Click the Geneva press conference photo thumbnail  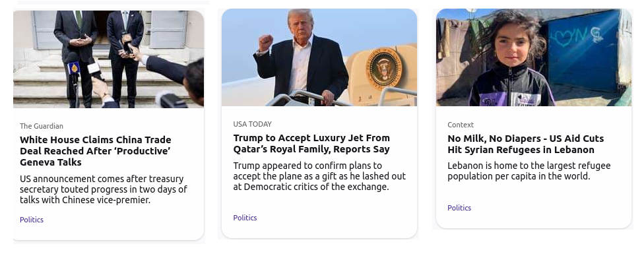pyautogui.click(x=108, y=59)
